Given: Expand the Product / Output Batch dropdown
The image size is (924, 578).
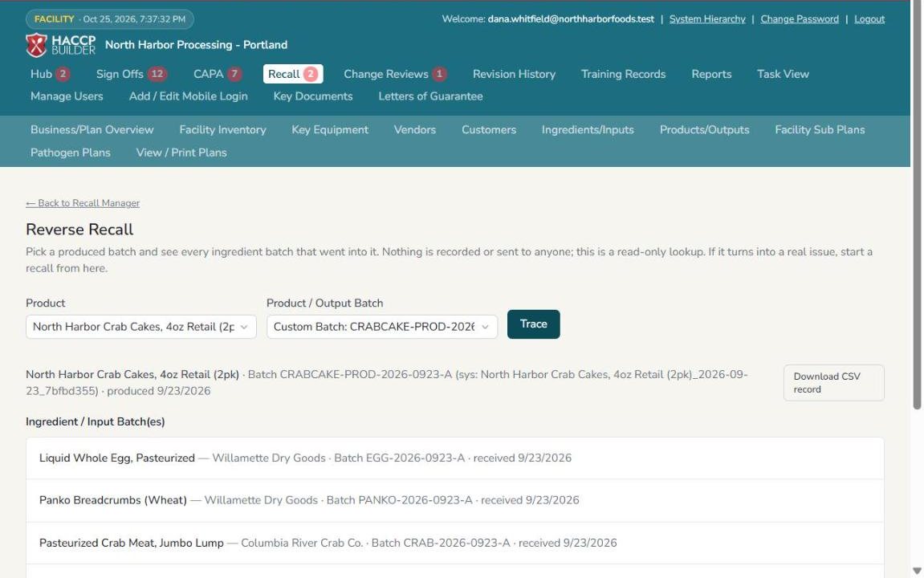Looking at the screenshot, I should coord(382,327).
